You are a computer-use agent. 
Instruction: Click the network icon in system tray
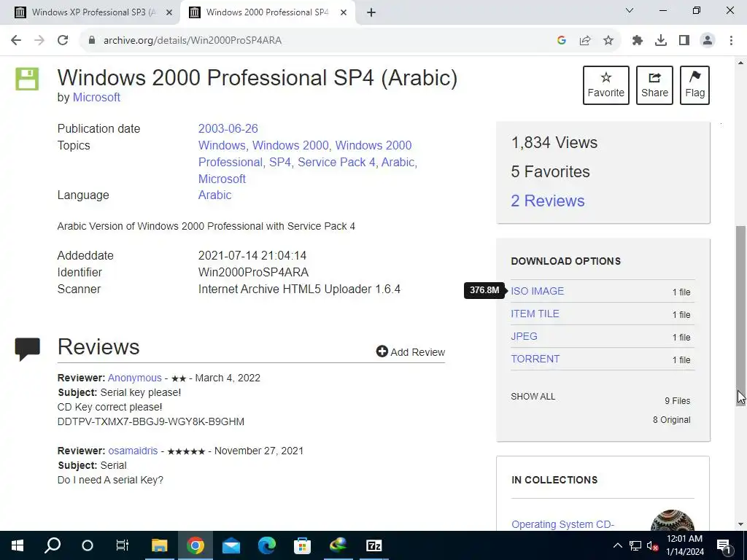(x=635, y=545)
